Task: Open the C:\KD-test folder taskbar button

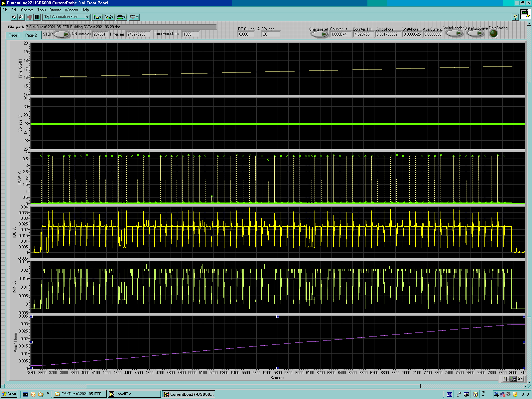Action: pyautogui.click(x=80, y=394)
